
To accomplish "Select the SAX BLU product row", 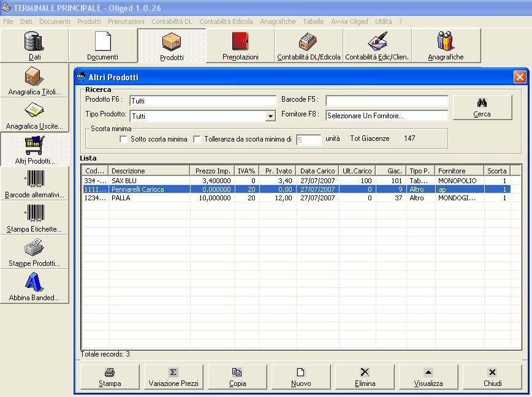I will [x=297, y=181].
